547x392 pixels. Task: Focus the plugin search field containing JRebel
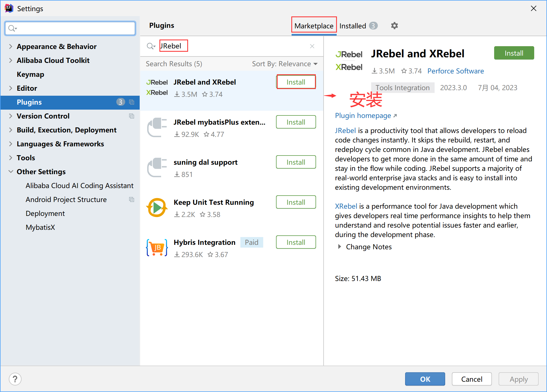pos(231,46)
